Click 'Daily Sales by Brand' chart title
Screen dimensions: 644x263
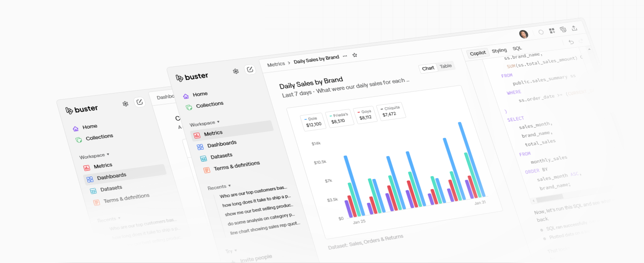click(x=311, y=83)
